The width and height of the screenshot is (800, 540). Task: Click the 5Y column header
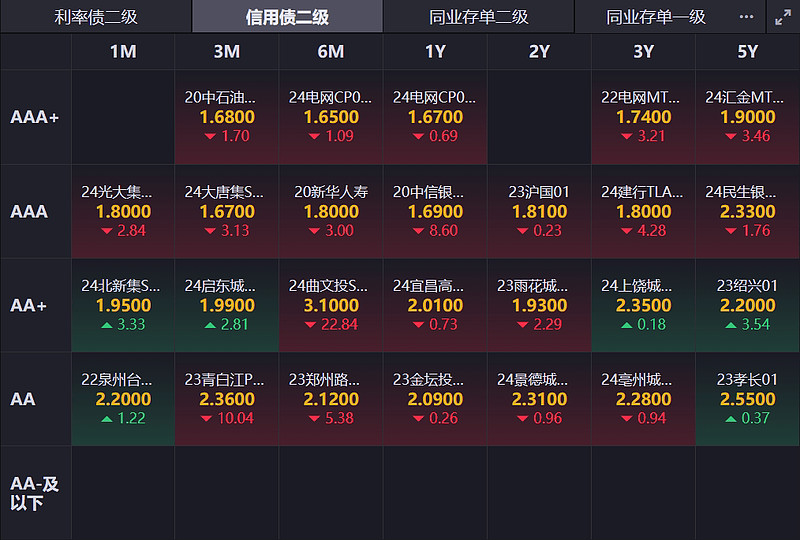tap(747, 52)
